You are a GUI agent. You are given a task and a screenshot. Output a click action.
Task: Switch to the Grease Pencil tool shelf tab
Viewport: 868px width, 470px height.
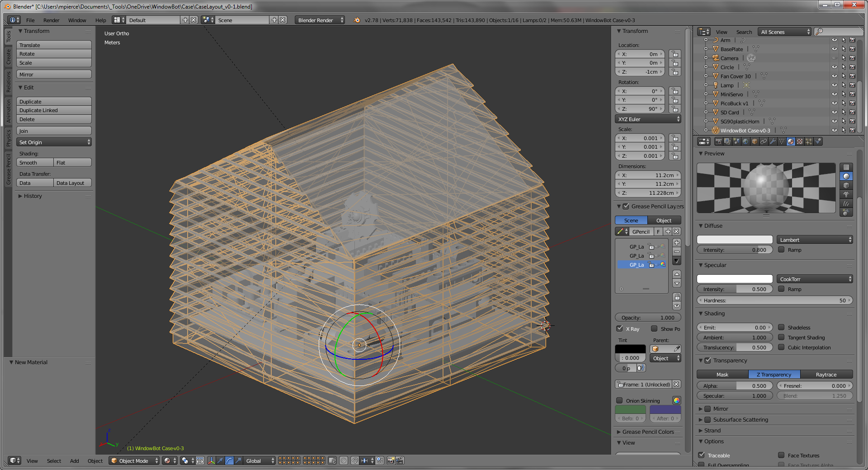click(x=9, y=169)
